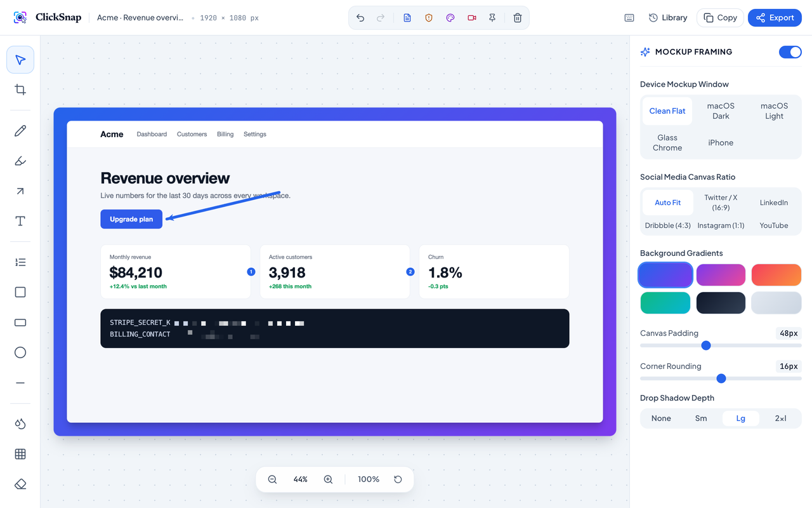Undo the last action
The height and width of the screenshot is (508, 812).
pos(360,18)
